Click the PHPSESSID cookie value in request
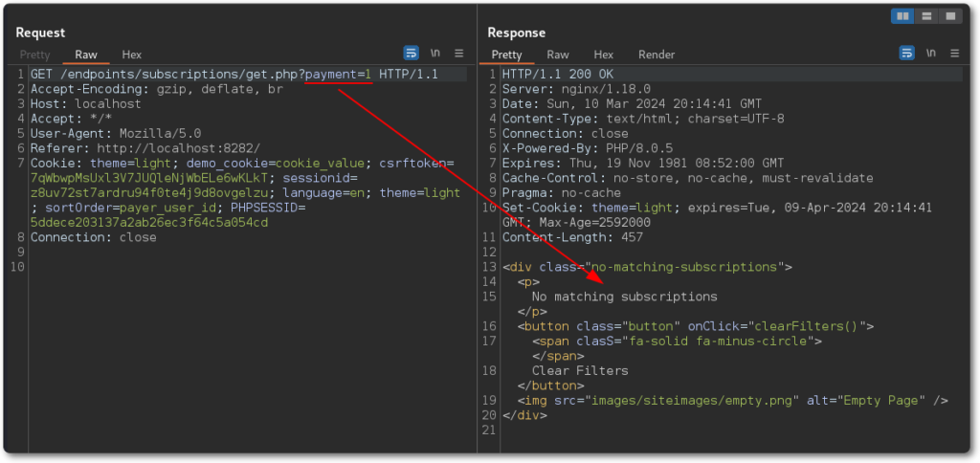980x463 pixels. [x=149, y=223]
